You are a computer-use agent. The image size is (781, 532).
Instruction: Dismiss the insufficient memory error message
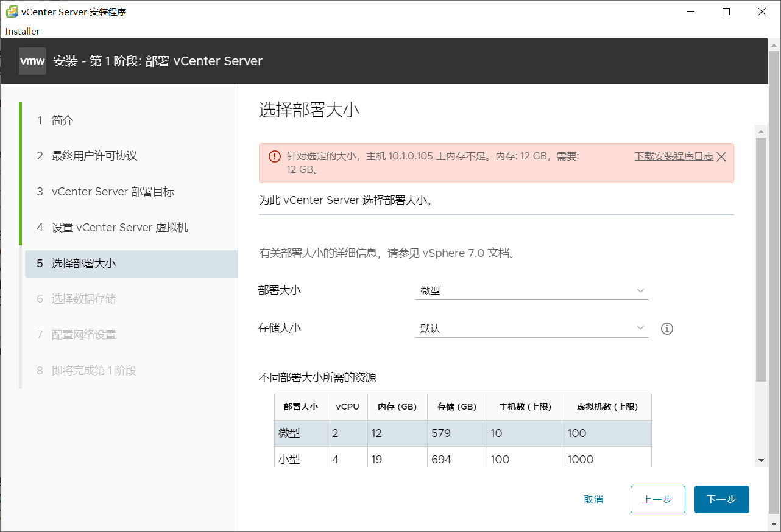tap(721, 156)
